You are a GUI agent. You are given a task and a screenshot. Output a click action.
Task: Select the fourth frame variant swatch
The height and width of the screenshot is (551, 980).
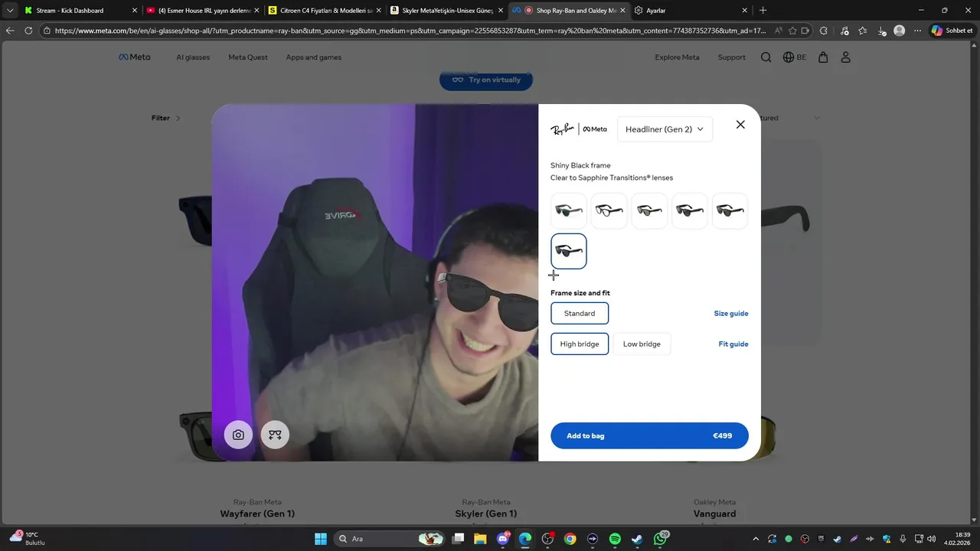pos(690,210)
